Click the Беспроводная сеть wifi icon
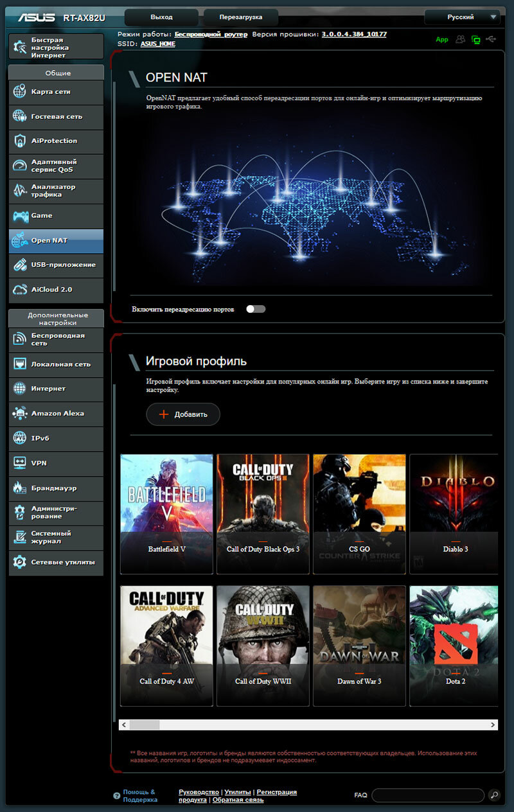Viewport: 514px width, 812px height. (x=20, y=339)
